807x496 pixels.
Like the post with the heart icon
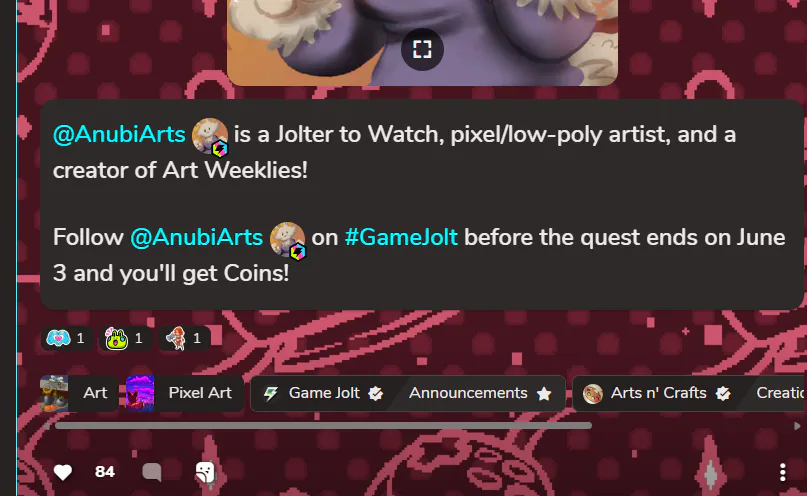point(63,472)
